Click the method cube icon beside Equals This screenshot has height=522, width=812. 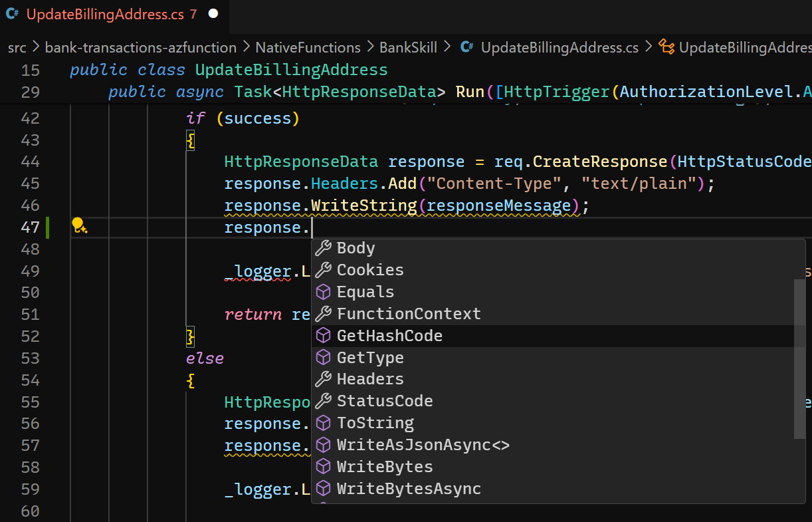(324, 291)
